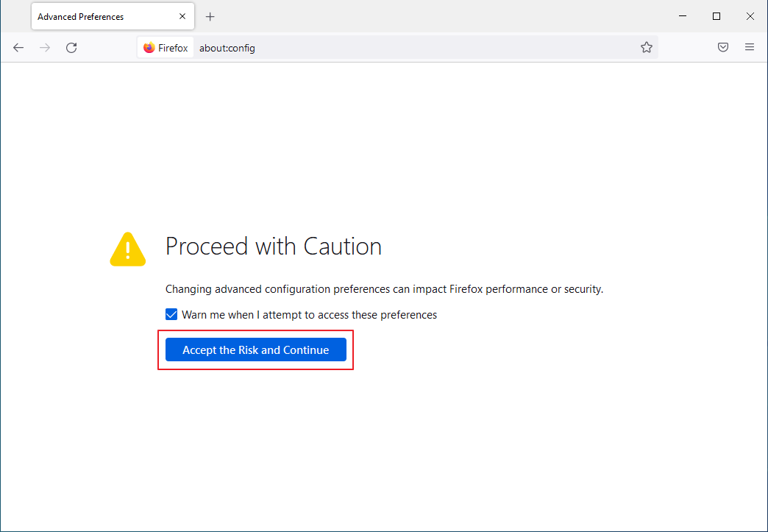Open the Save to Pocket icon
The image size is (768, 532).
point(723,48)
